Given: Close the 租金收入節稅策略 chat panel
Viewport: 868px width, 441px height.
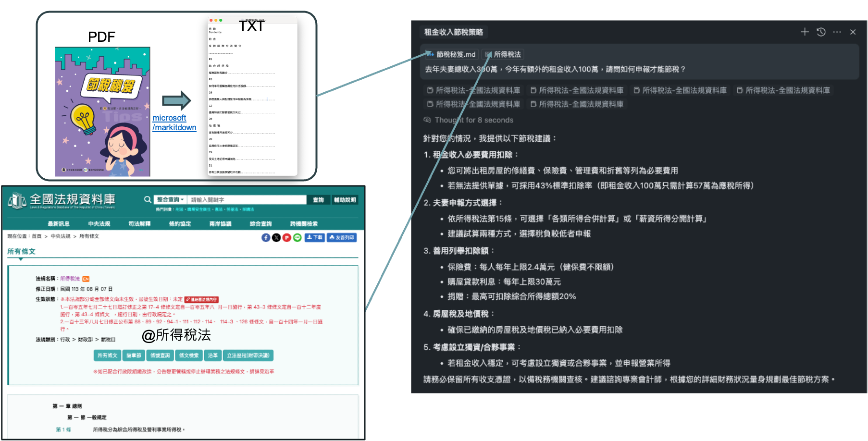Looking at the screenshot, I should (853, 32).
